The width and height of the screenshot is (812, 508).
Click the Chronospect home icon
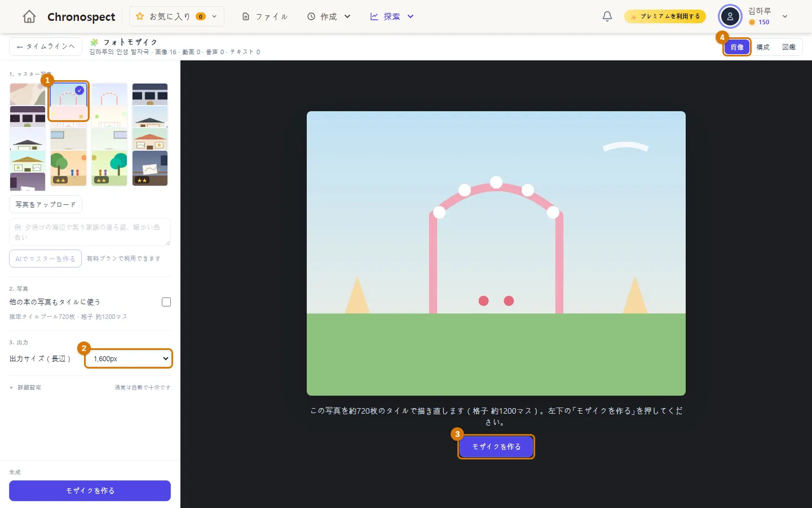coord(29,17)
